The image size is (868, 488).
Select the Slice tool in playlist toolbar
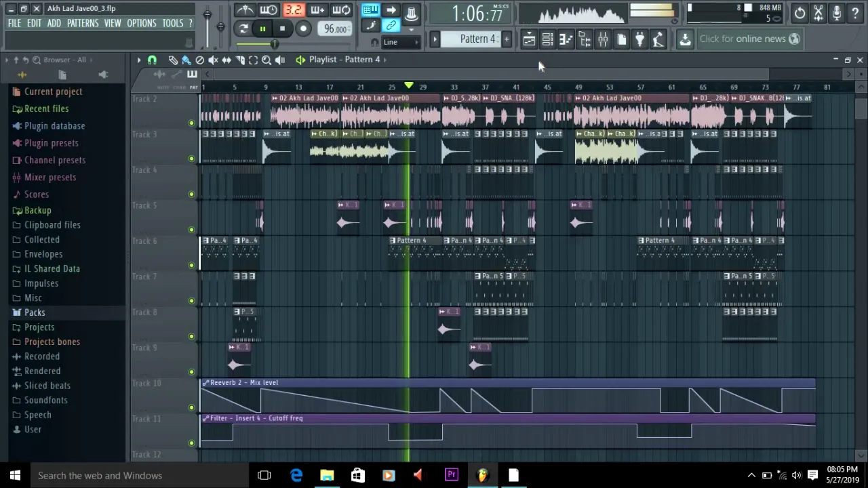click(x=240, y=60)
